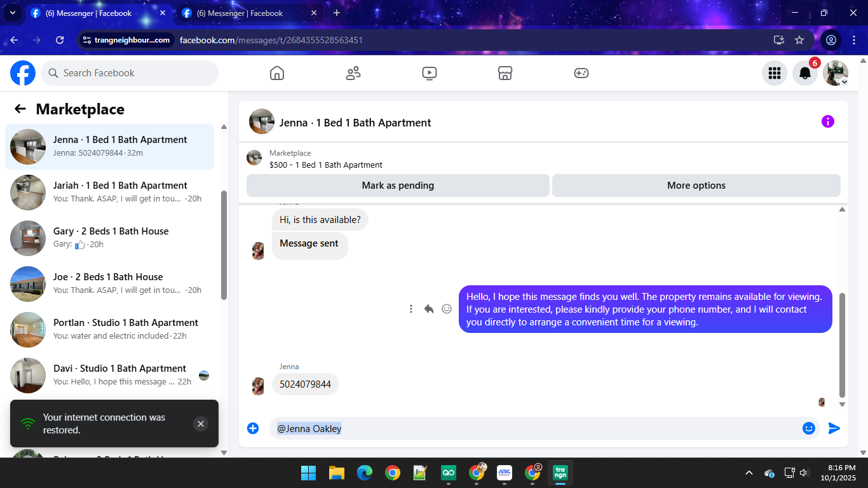
Task: Open File Explorer from the taskbar
Action: [x=336, y=473]
